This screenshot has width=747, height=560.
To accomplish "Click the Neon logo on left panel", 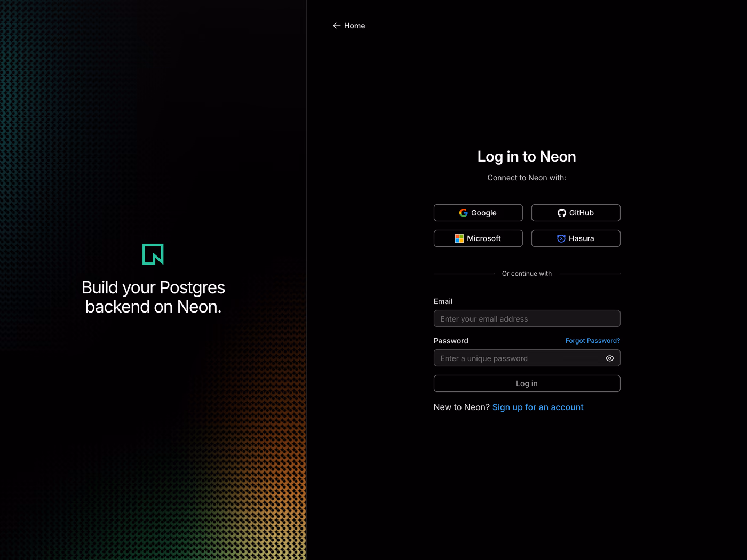I will click(153, 254).
